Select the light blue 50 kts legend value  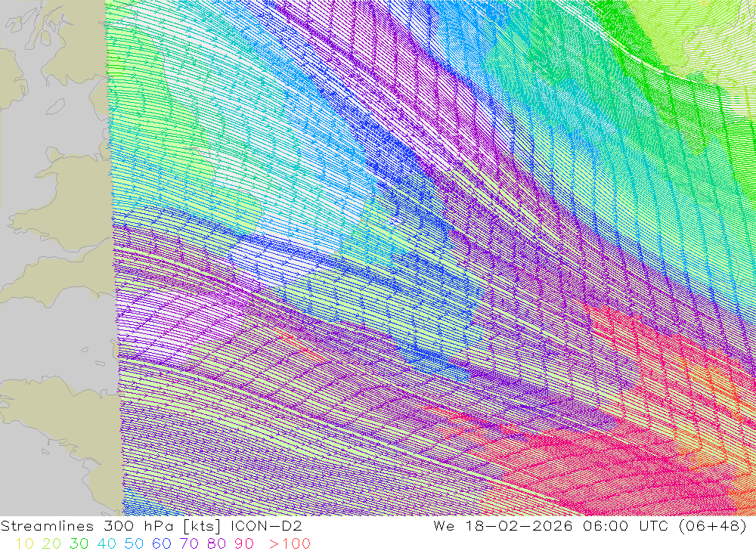134,544
